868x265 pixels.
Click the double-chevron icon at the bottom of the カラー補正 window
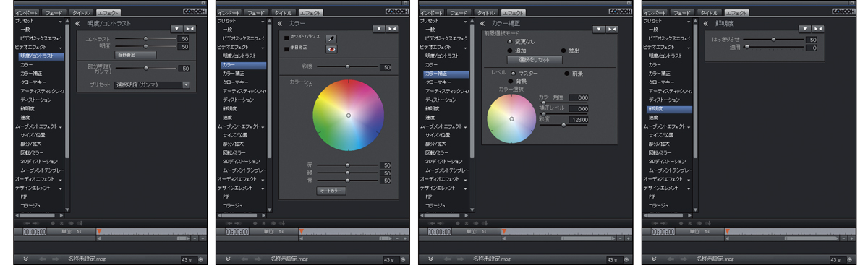pyautogui.click(x=431, y=259)
